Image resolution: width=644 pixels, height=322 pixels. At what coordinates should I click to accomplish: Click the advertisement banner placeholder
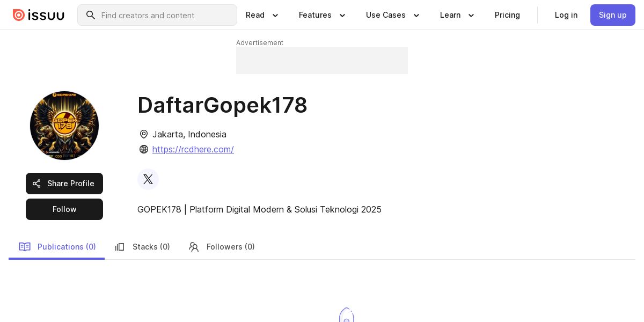[322, 61]
